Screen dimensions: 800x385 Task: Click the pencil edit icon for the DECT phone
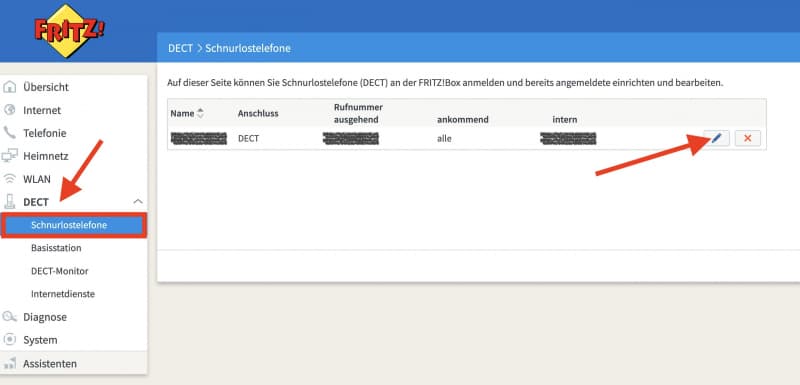716,138
